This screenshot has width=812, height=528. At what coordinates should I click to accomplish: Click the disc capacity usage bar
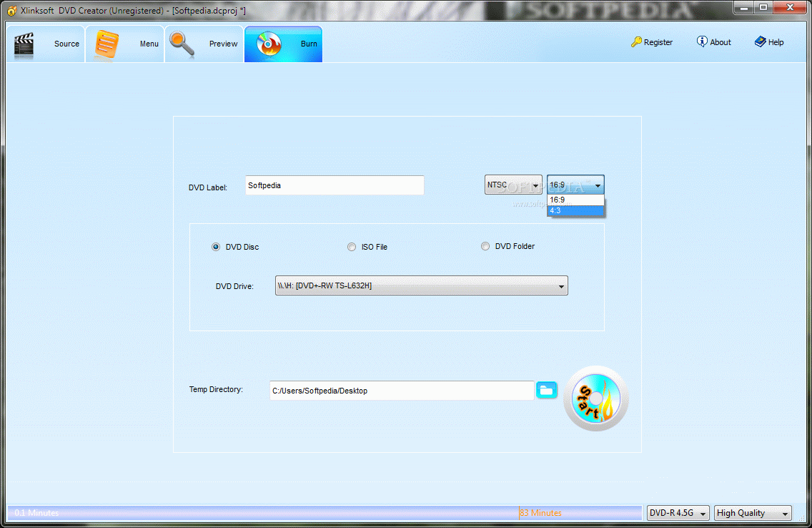click(325, 513)
